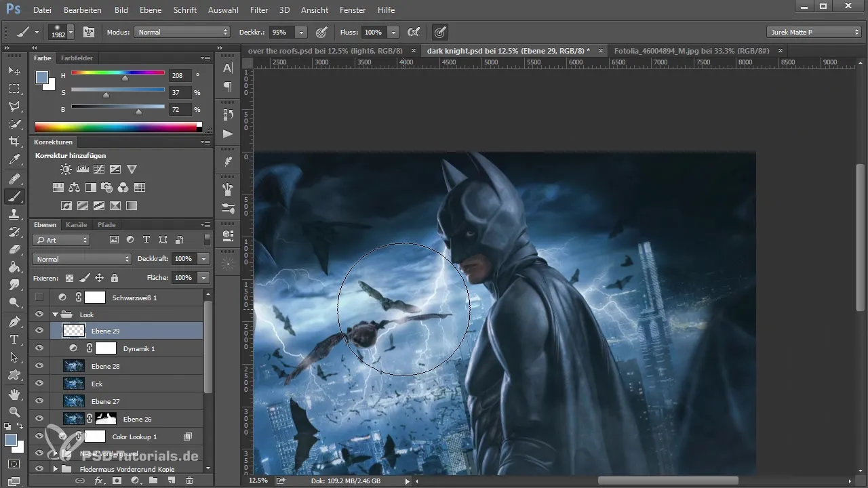
Task: Toggle pressure controls opacity
Action: tap(321, 32)
